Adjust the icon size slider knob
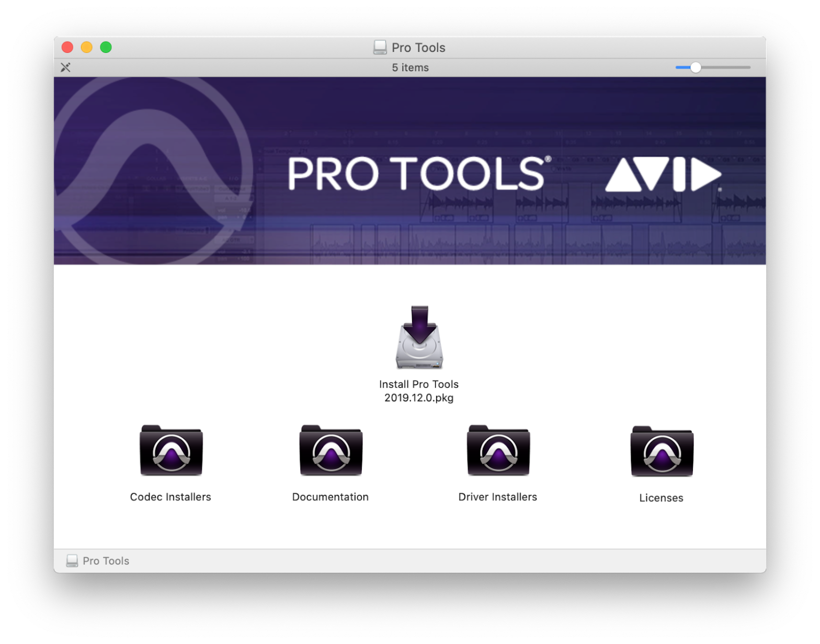The image size is (820, 644). click(696, 67)
